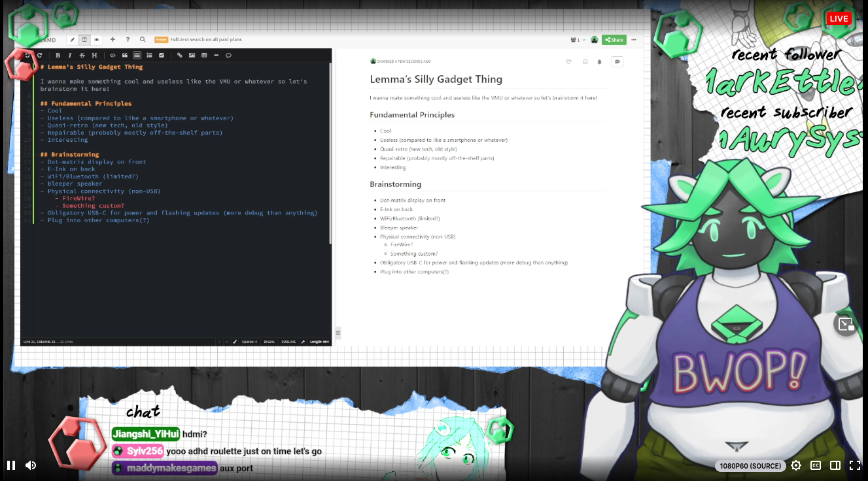Click wrench preferences icon in status bar
This screenshot has width=868, height=481.
click(x=303, y=342)
